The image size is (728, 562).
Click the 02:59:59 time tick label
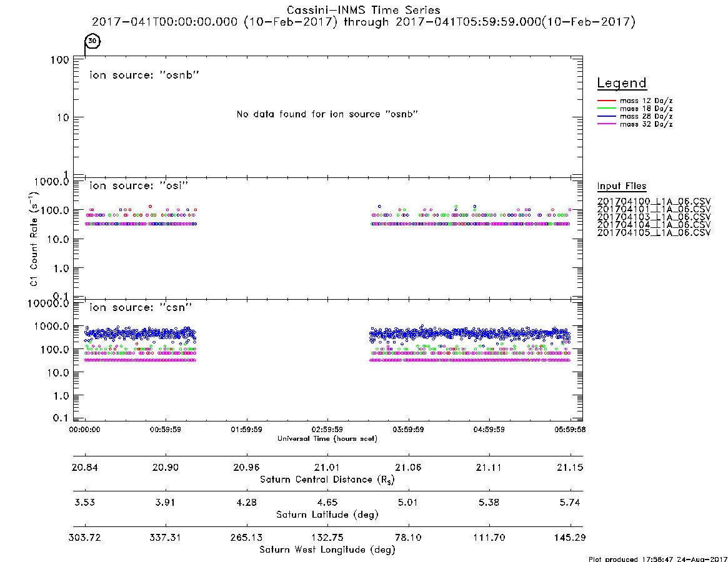327,430
